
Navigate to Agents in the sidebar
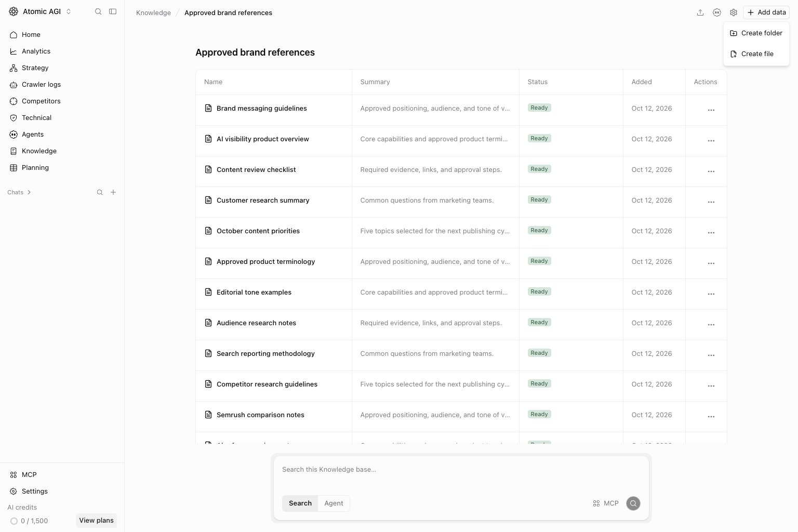[62, 135]
